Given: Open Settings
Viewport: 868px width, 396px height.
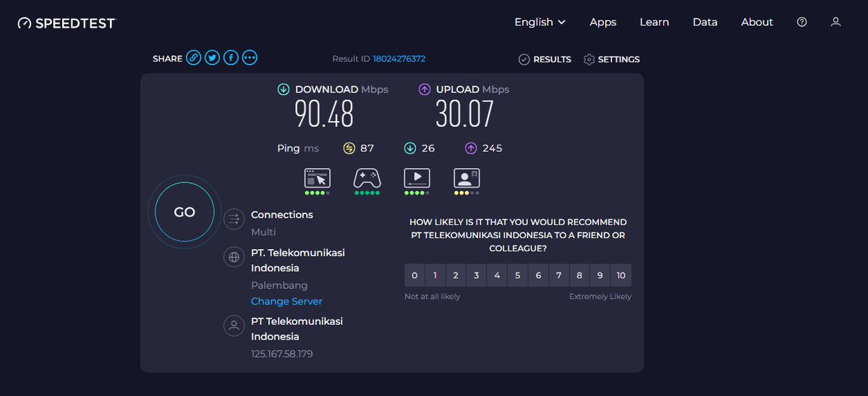Looking at the screenshot, I should click(611, 59).
